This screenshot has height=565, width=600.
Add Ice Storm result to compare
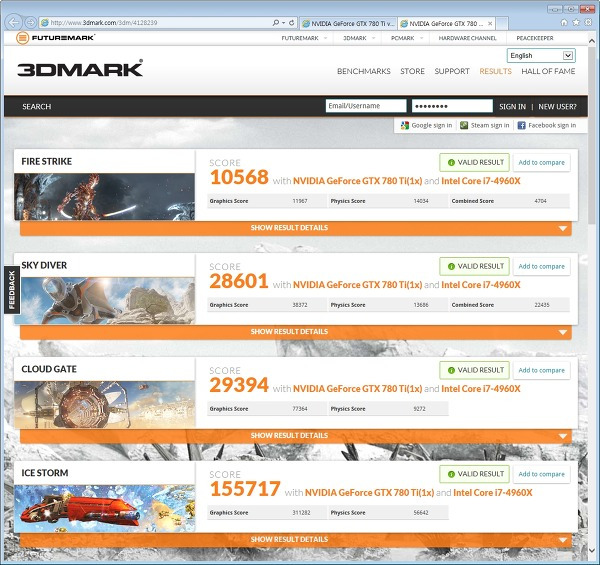coord(541,474)
